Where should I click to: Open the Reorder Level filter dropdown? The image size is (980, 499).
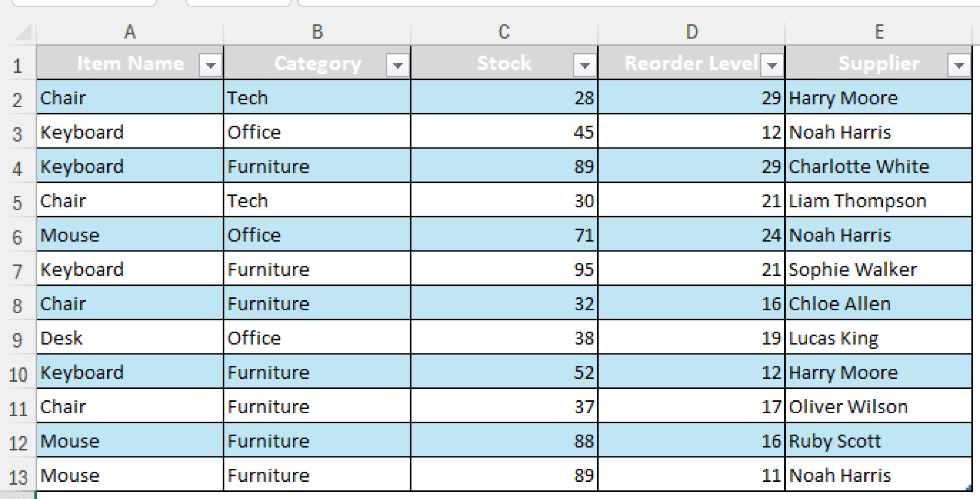click(x=772, y=64)
